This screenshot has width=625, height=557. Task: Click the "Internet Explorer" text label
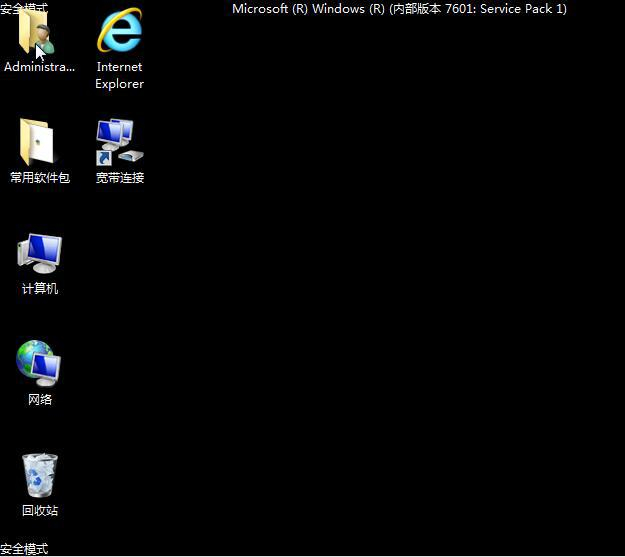coord(119,75)
